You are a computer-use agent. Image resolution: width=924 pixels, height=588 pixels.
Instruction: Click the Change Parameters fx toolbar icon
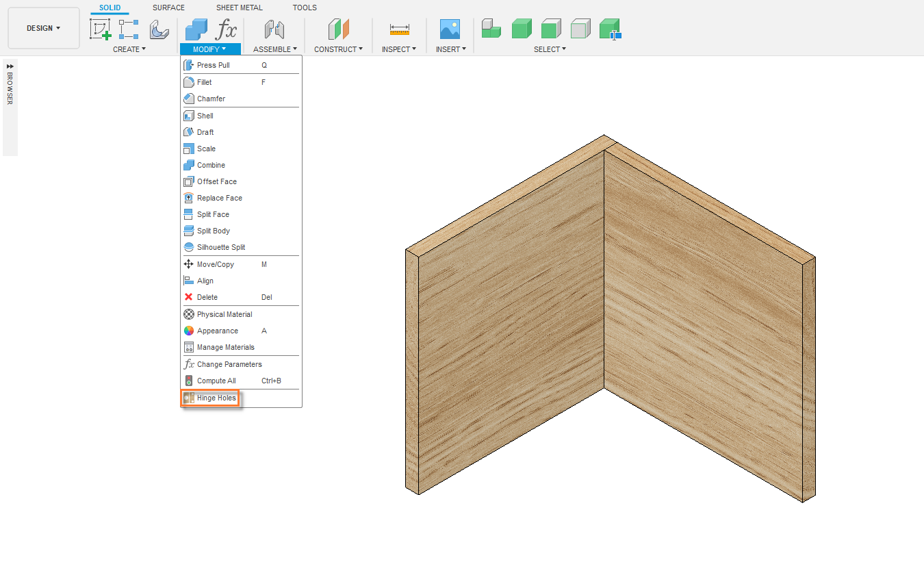(226, 29)
